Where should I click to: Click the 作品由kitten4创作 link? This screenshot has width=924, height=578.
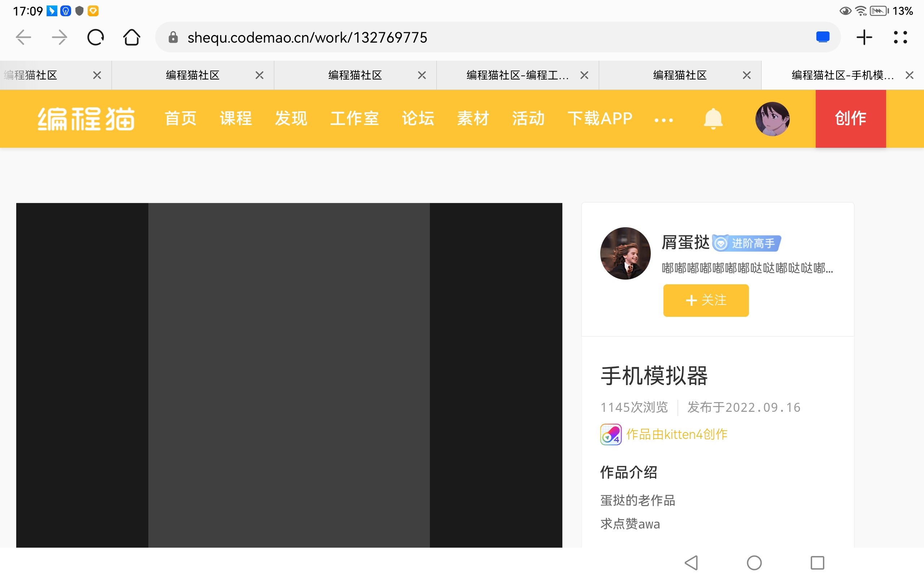click(677, 434)
